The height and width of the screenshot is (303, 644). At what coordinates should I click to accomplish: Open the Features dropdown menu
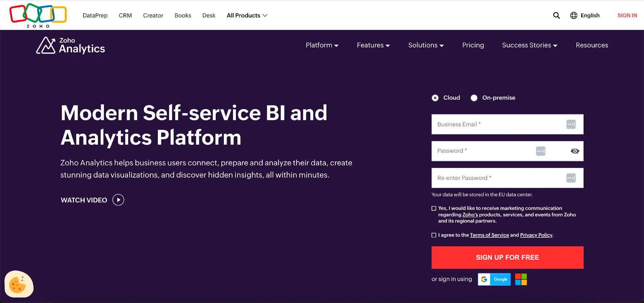pos(374,45)
